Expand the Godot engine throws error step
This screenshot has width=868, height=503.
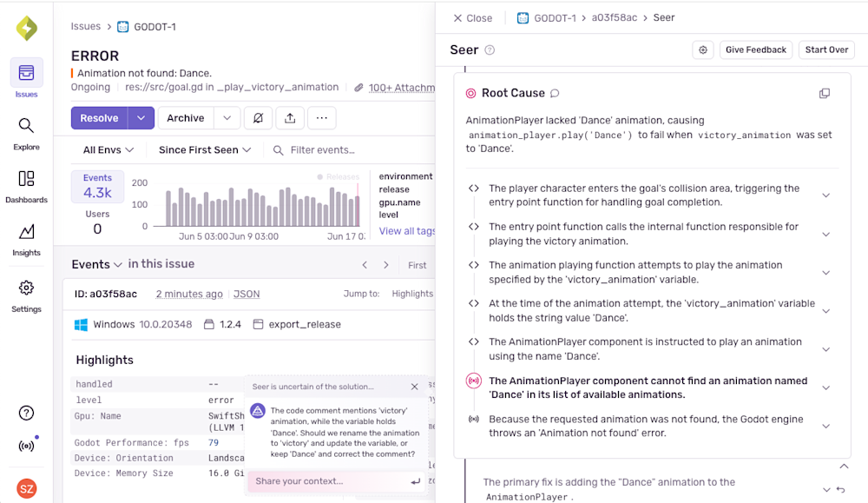(x=825, y=426)
